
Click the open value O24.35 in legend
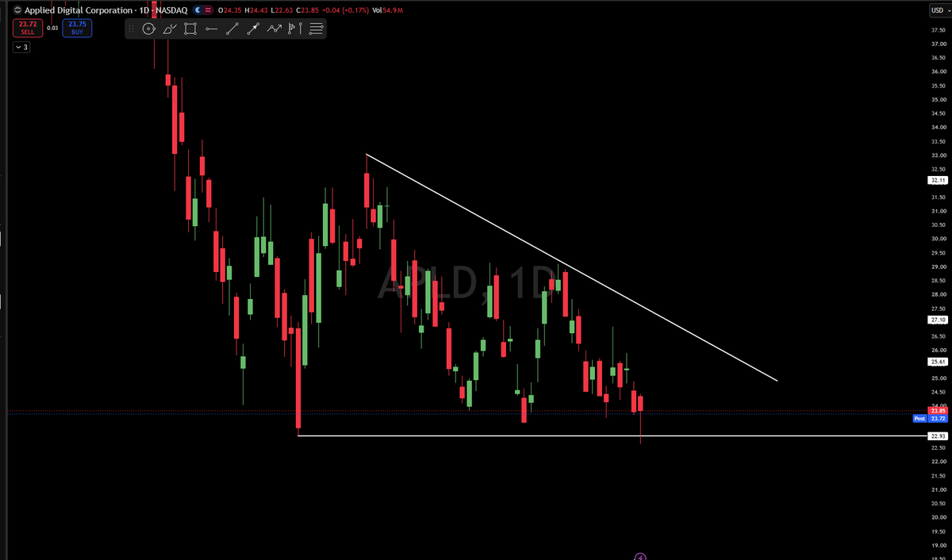(230, 10)
